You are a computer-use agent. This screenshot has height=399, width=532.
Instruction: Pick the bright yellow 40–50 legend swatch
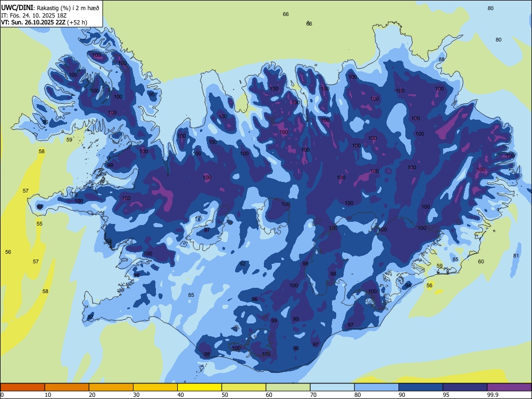coord(199,387)
